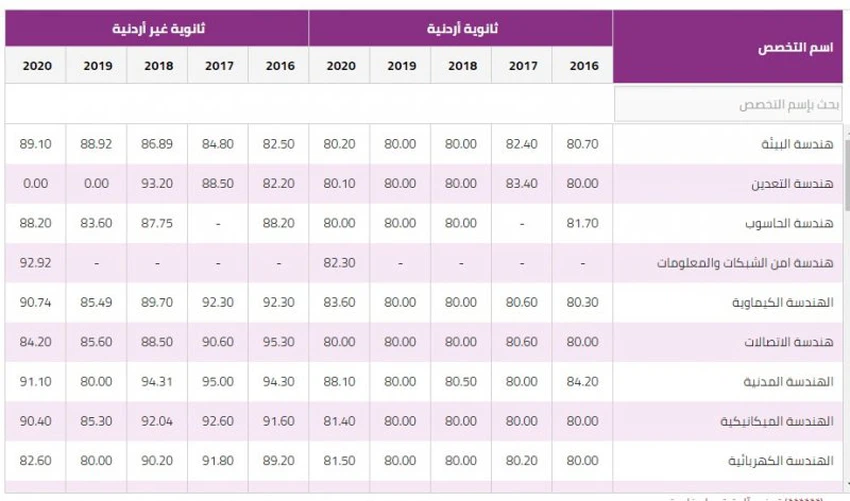Image resolution: width=850 pixels, height=501 pixels.
Task: Click 2018 header under 'ثانوية أردنية'
Action: pos(461,66)
